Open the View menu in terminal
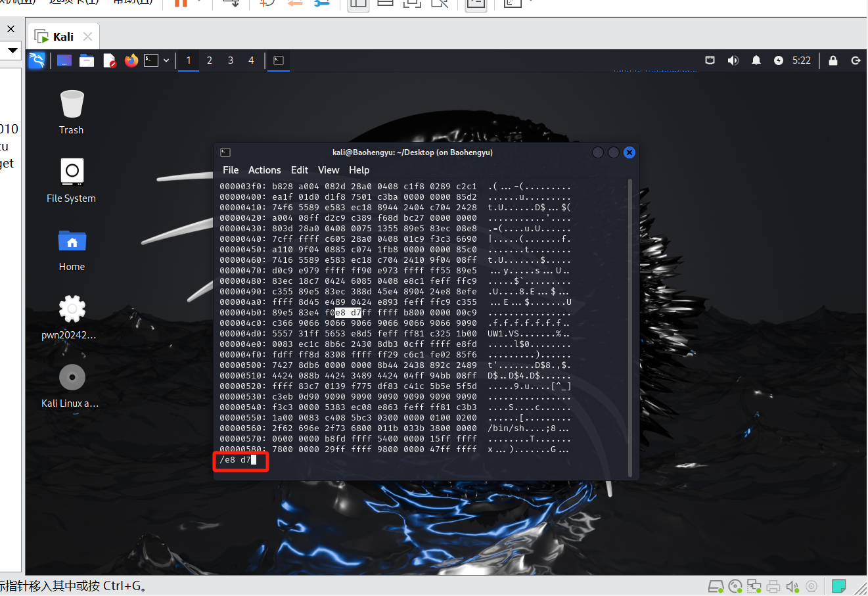 (329, 170)
